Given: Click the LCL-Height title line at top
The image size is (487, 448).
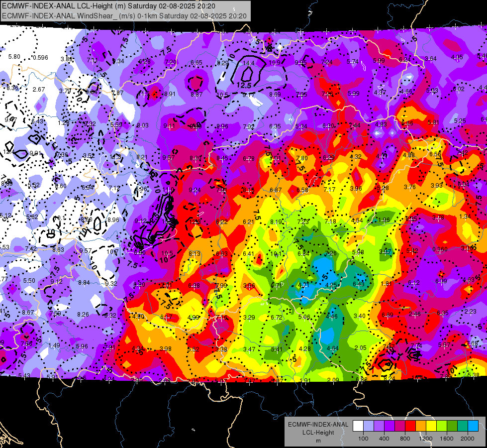Looking at the screenshot, I should (x=108, y=6).
